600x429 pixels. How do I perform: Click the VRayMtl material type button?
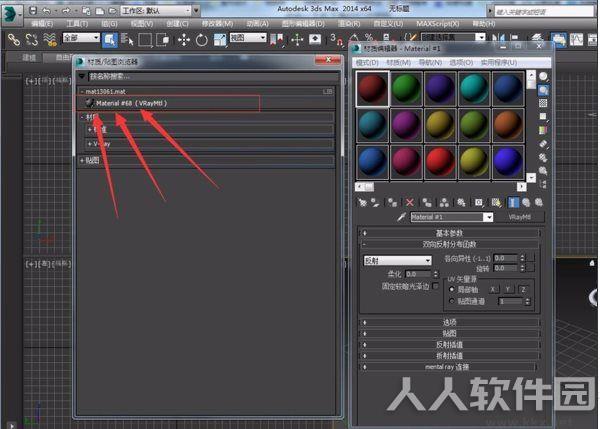520,217
